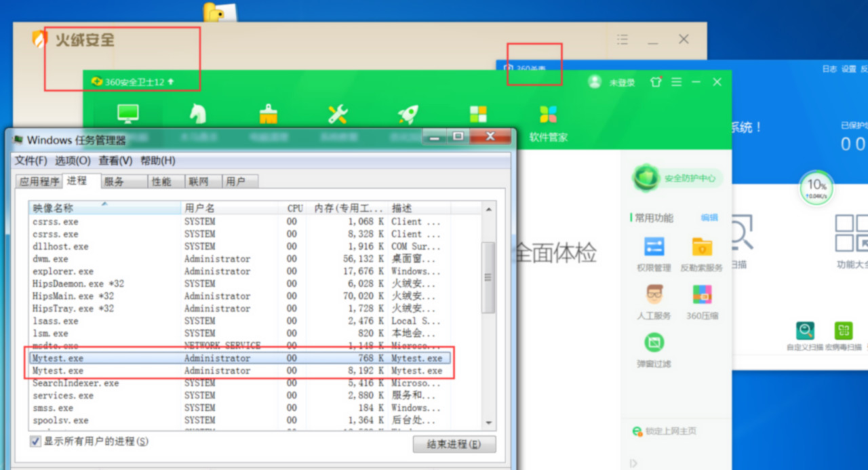Open 自定义扫描 in 360杀毒

click(x=805, y=336)
